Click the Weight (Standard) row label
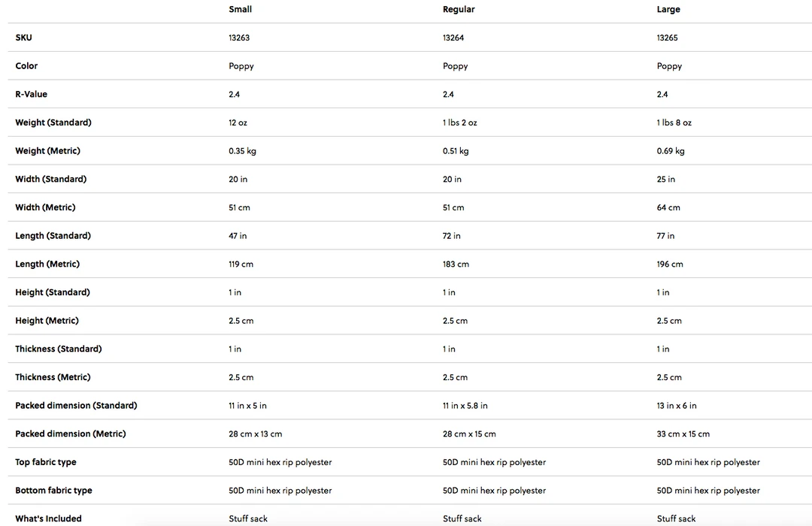This screenshot has width=812, height=526. pos(53,122)
